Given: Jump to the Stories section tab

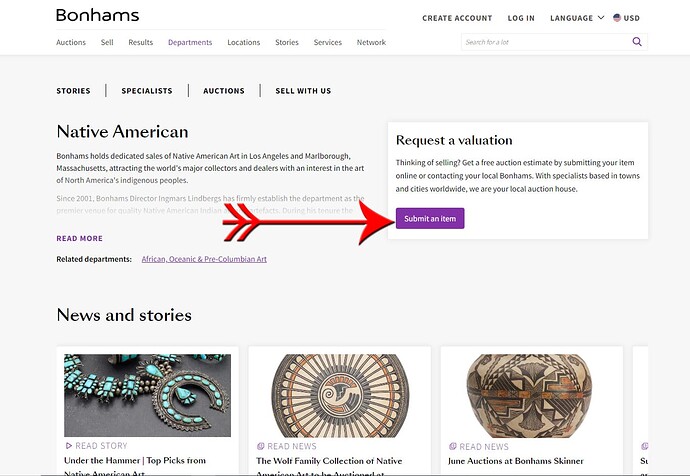Looking at the screenshot, I should [74, 91].
